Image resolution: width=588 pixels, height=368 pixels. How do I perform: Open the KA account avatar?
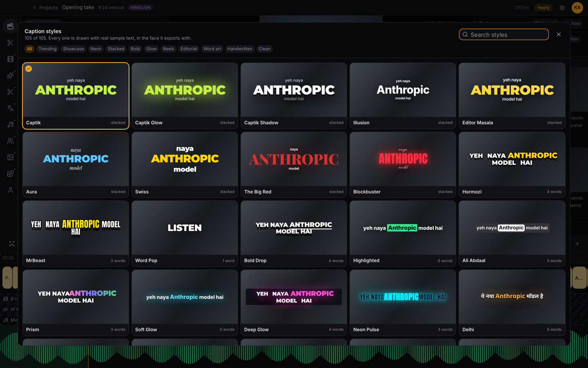[577, 7]
